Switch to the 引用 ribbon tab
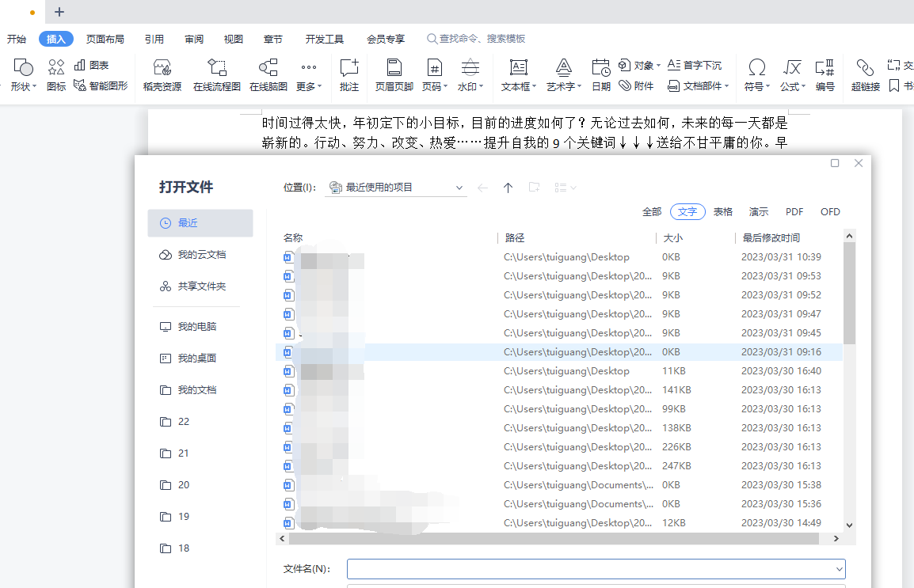 154,39
